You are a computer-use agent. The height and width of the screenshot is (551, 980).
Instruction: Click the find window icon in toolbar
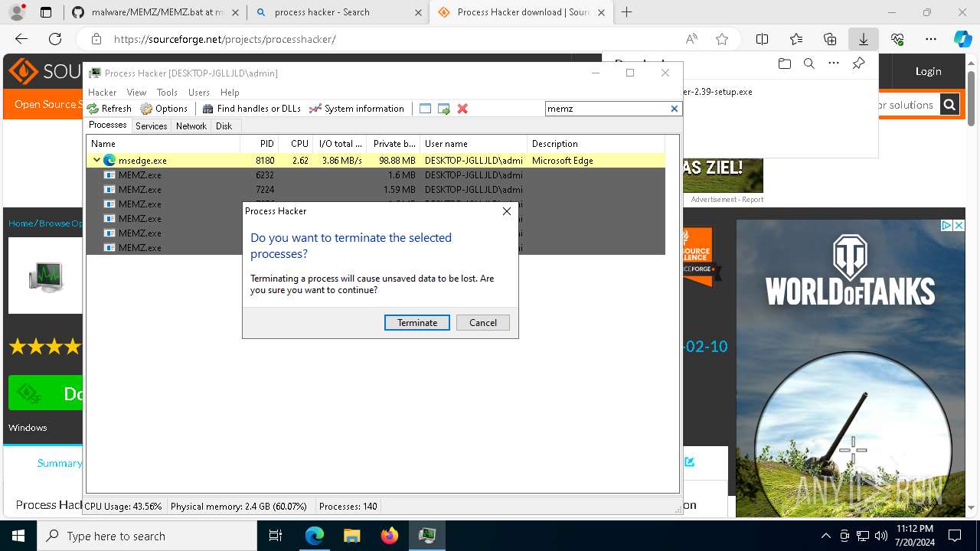click(x=426, y=109)
